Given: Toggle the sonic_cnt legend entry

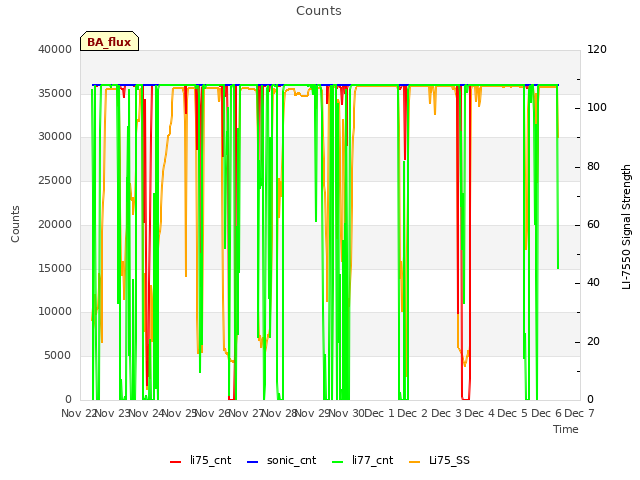Looking at the screenshot, I should pos(282,460).
